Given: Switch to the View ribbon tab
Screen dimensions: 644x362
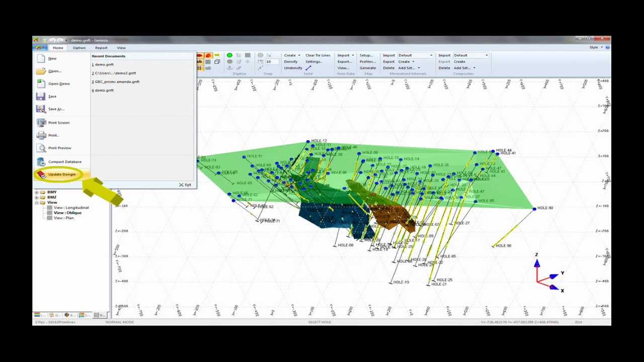Looking at the screenshot, I should [121, 48].
